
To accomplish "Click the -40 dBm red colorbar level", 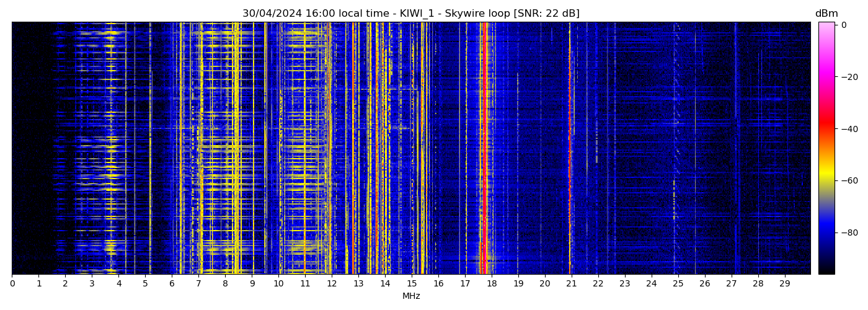I will click(826, 129).
